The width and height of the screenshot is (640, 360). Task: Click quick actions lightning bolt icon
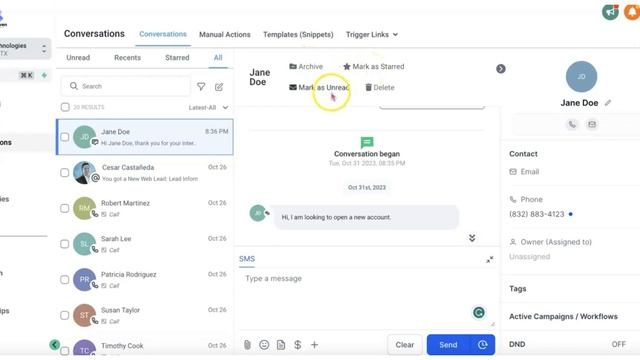44,75
